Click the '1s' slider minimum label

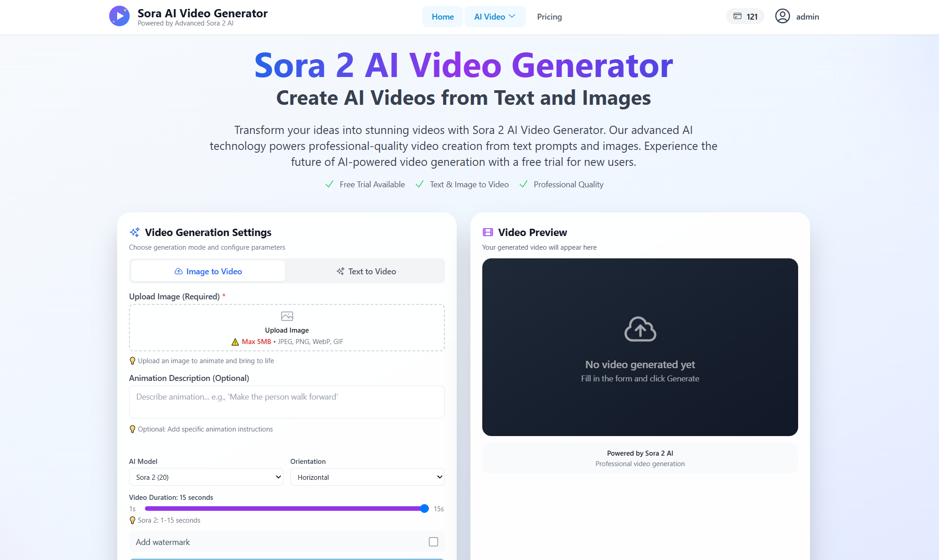(x=132, y=509)
